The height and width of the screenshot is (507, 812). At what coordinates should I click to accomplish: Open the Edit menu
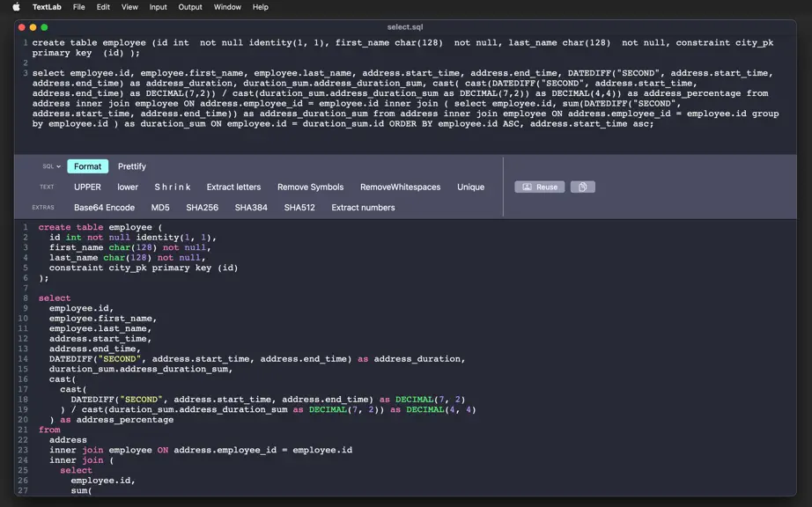(x=103, y=7)
